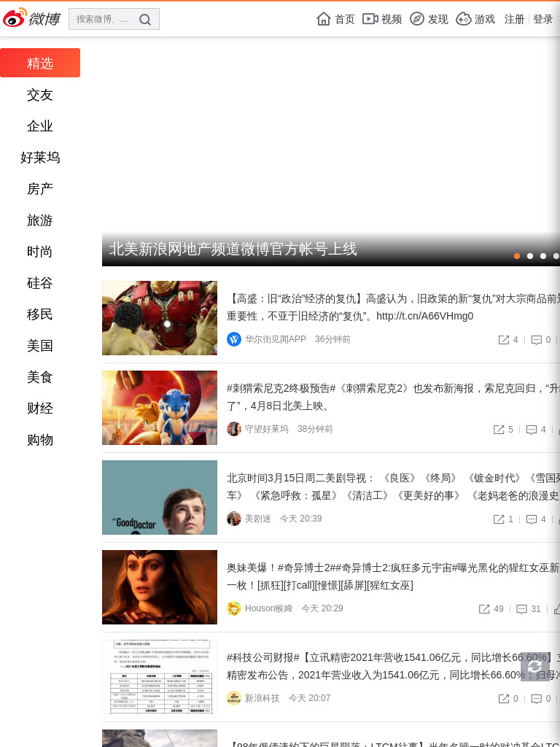
Task: Click the floating refresh button
Action: [534, 667]
